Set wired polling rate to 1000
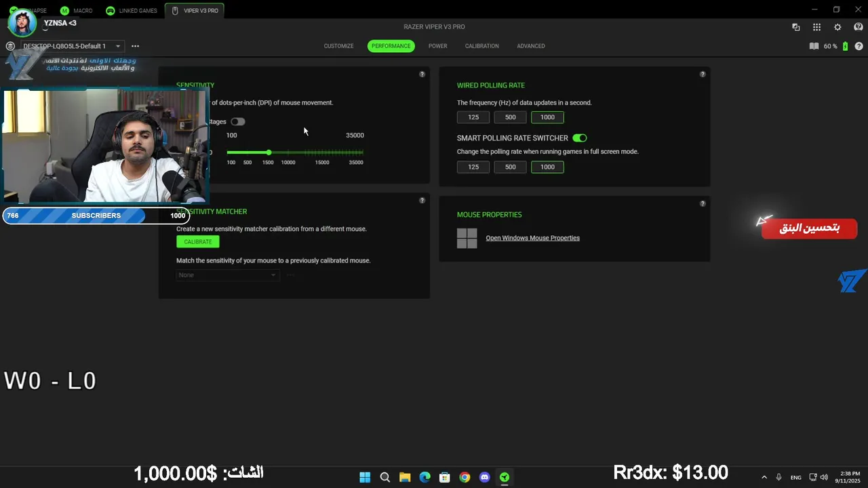The height and width of the screenshot is (488, 868). (x=547, y=117)
